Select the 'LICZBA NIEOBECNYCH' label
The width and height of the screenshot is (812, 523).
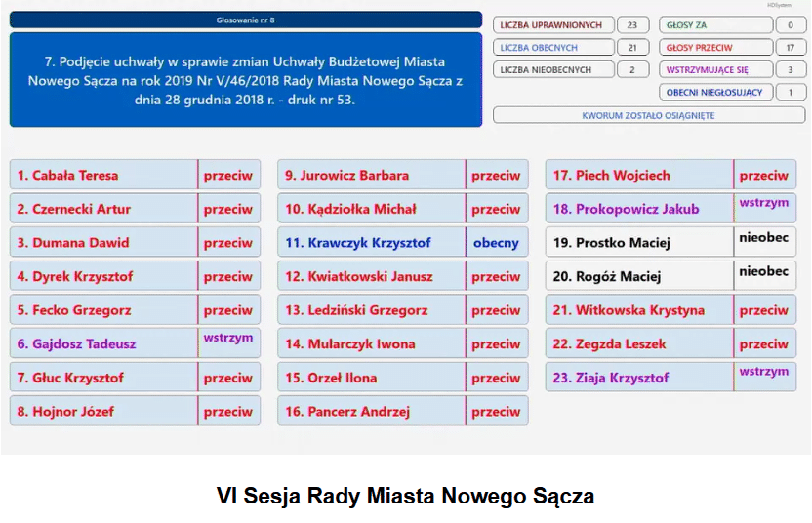[x=553, y=69]
